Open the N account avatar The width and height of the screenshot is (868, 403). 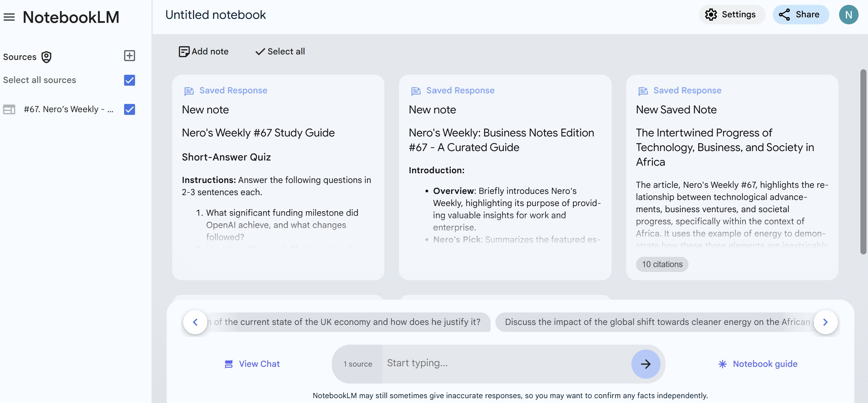[x=849, y=15]
